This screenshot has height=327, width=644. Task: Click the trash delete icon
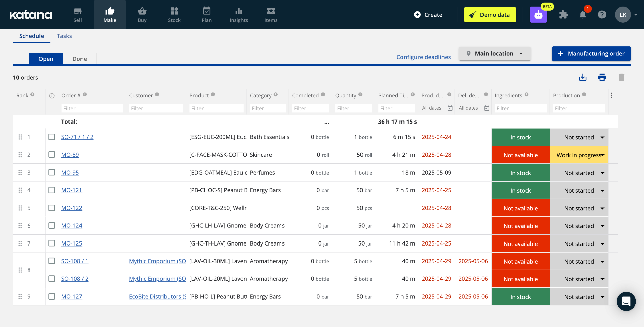(621, 77)
